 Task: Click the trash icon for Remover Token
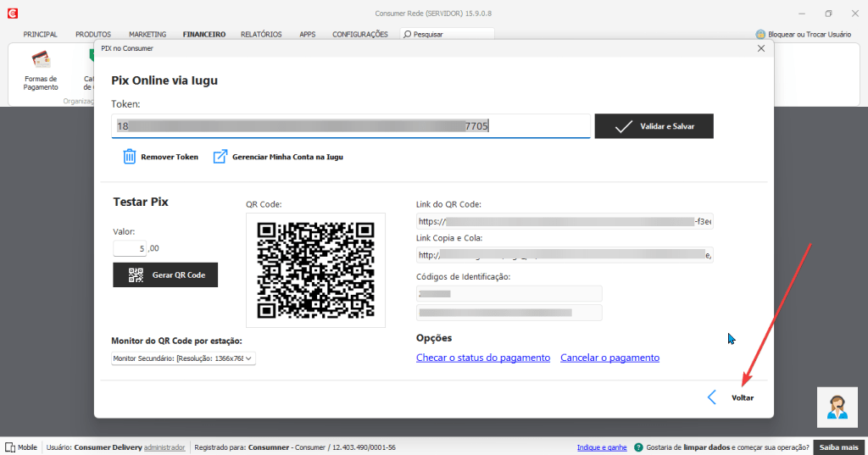pos(130,156)
